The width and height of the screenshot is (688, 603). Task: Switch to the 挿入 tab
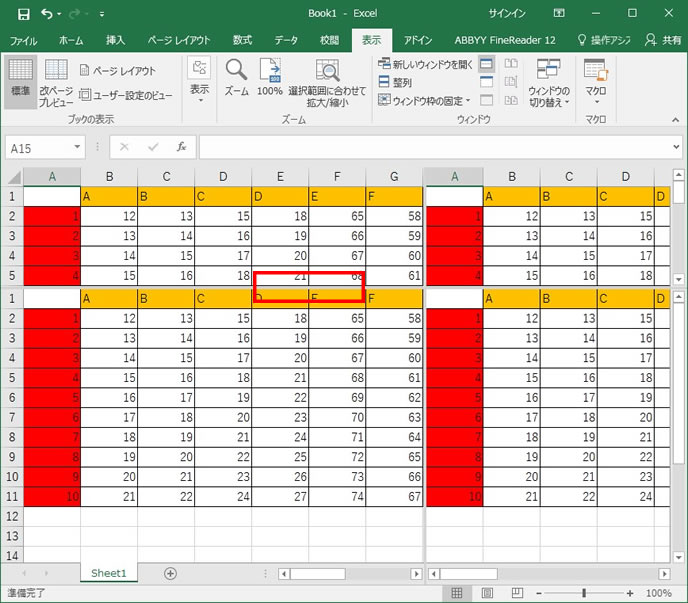[115, 40]
